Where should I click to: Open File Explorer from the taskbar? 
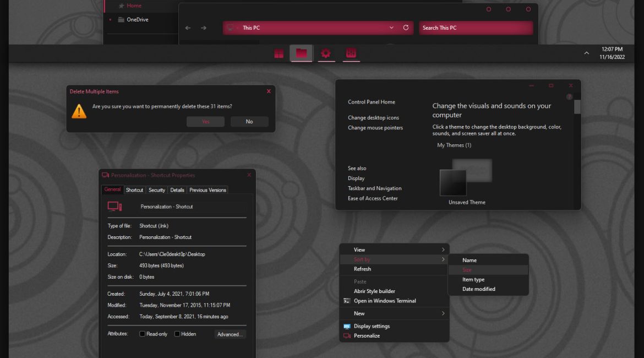(x=301, y=53)
